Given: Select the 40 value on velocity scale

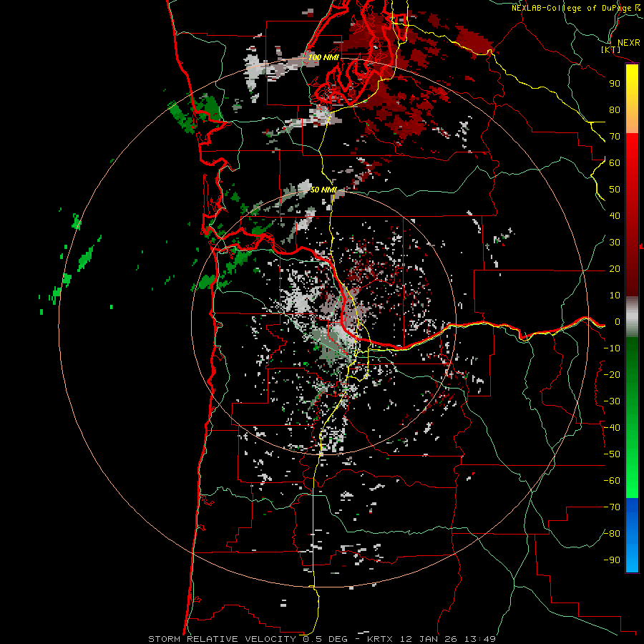Looking at the screenshot, I should 615,215.
